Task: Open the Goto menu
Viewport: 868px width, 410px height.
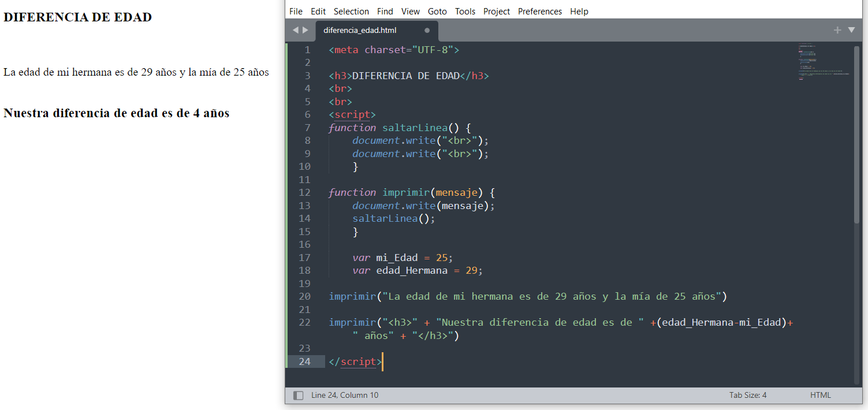Action: (437, 12)
